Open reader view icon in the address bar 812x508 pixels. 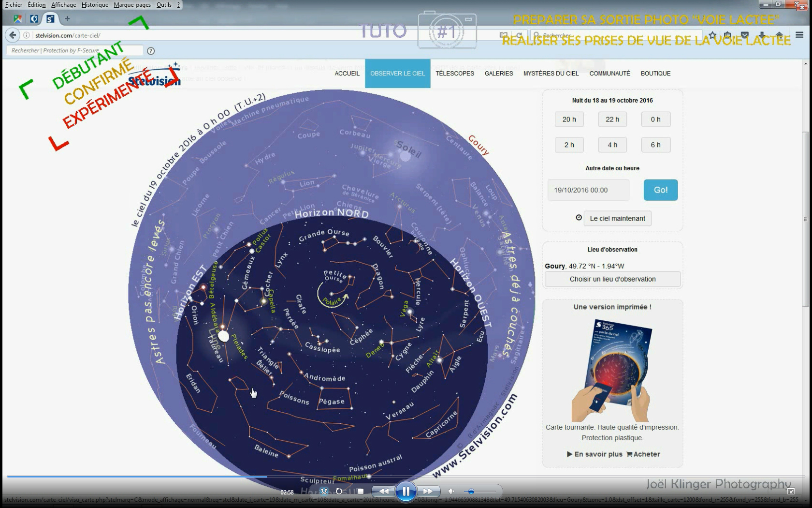pyautogui.click(x=504, y=35)
